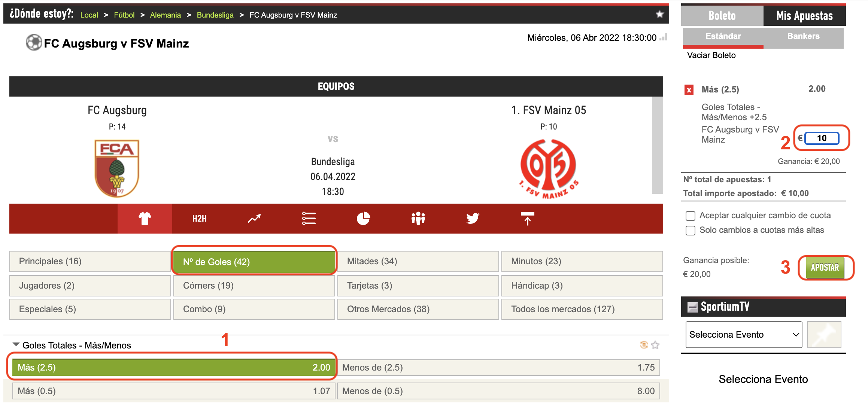868x405 pixels.
Task: Click the football icon beside match title
Action: [34, 42]
